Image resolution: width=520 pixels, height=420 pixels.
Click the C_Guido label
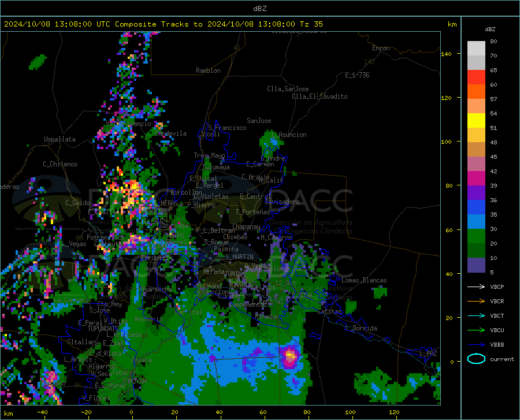coord(77,203)
